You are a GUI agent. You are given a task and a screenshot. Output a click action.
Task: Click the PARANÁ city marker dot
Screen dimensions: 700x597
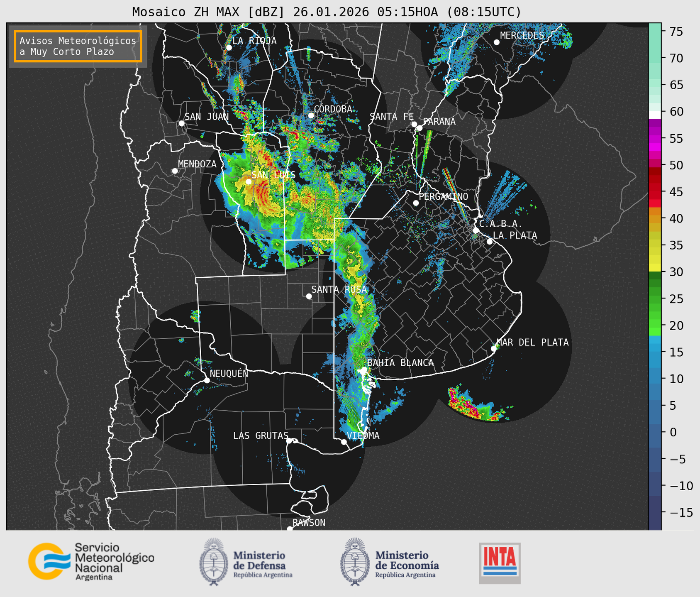420,128
